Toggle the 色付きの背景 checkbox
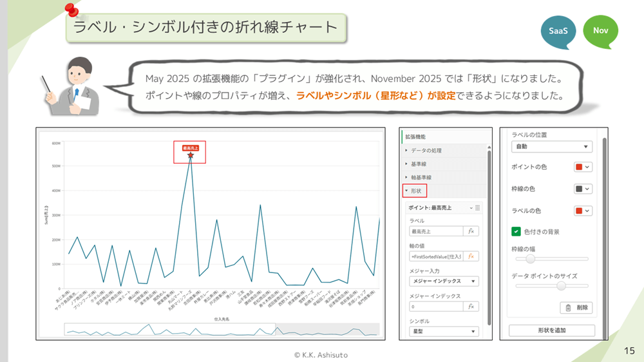 point(516,231)
